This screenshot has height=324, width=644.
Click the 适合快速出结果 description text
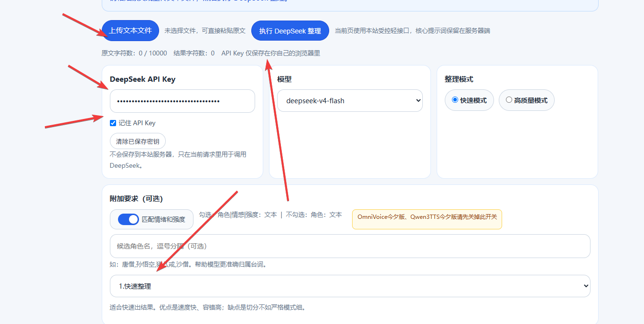point(207,307)
